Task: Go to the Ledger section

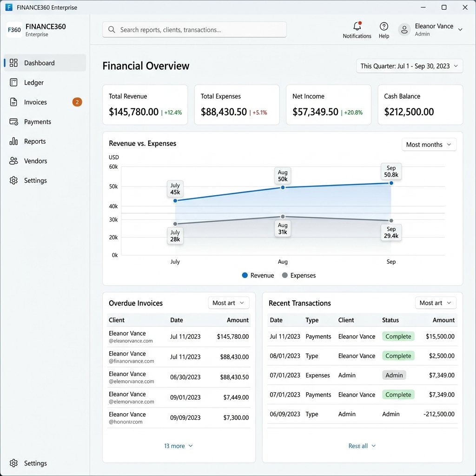Action: point(45,82)
